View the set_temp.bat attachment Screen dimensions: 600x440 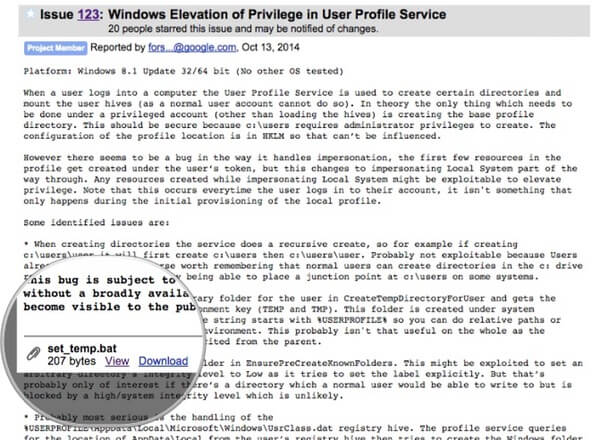117,361
